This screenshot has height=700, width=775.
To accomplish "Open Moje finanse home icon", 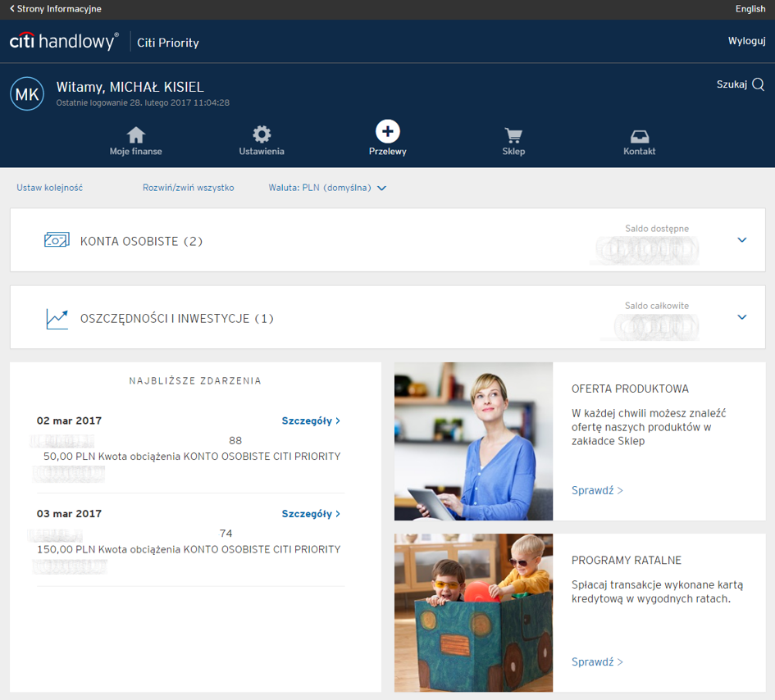I will tap(135, 135).
